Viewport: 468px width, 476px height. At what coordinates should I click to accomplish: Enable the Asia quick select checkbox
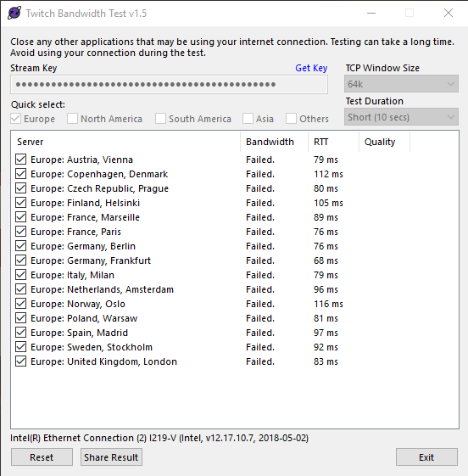248,119
